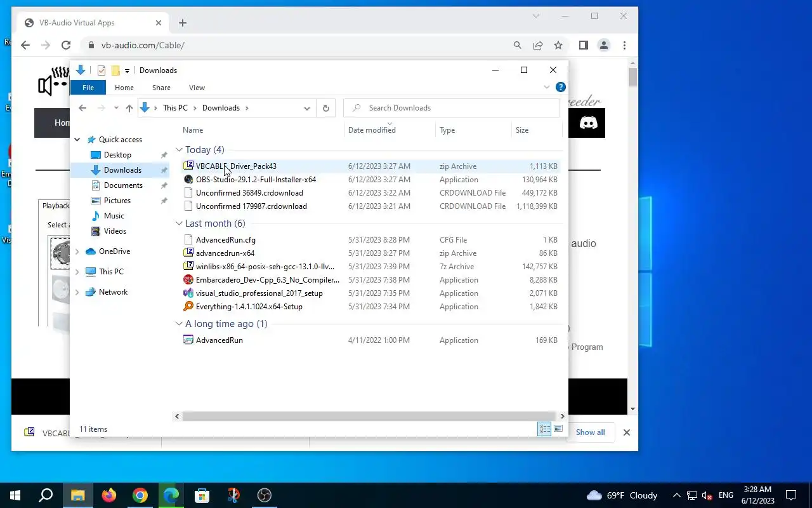This screenshot has width=812, height=508.
Task: Open quick access toolbar customize dropdown
Action: (127, 70)
